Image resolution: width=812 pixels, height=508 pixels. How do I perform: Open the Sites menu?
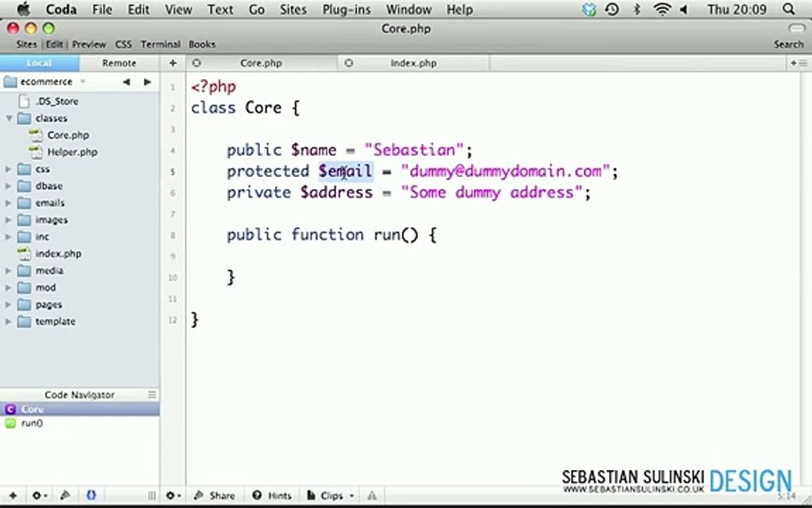click(293, 9)
